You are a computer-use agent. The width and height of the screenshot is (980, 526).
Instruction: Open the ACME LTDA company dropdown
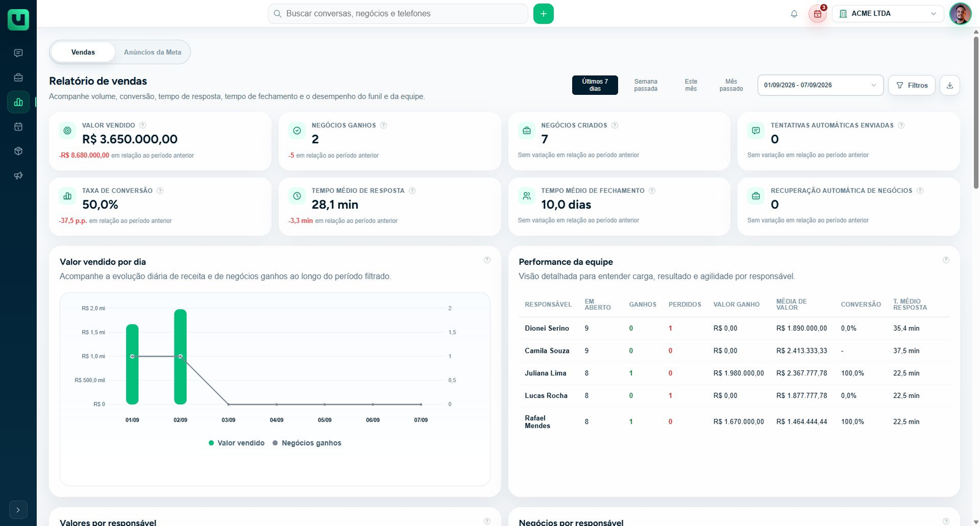coord(888,13)
